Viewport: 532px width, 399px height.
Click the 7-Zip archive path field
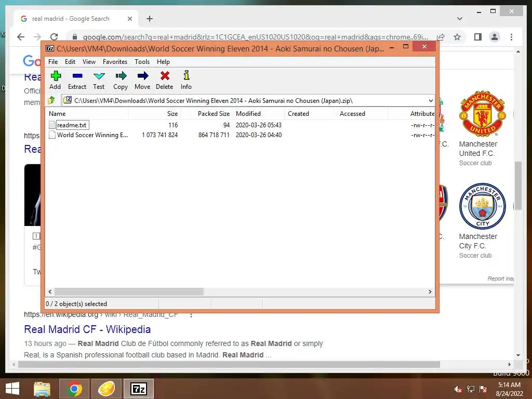(x=248, y=100)
